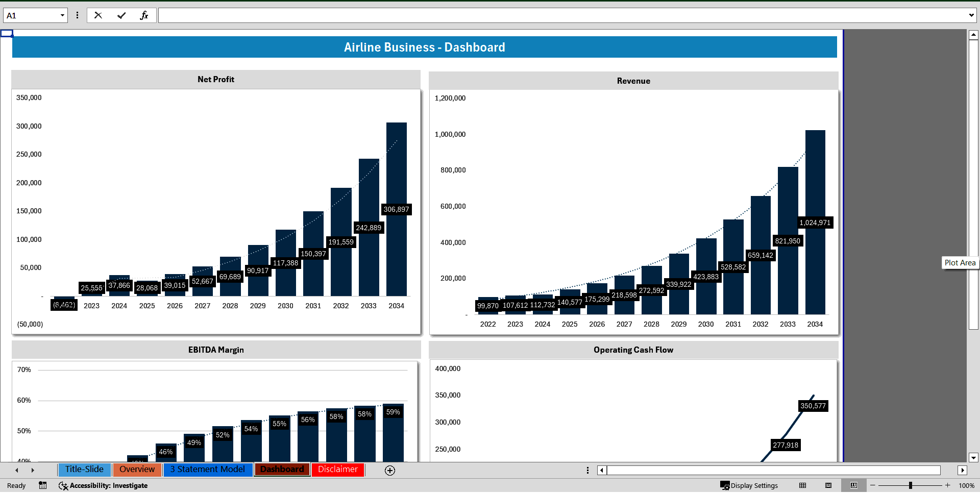
Task: Click the 150,397 Net Profit label
Action: pyautogui.click(x=313, y=254)
